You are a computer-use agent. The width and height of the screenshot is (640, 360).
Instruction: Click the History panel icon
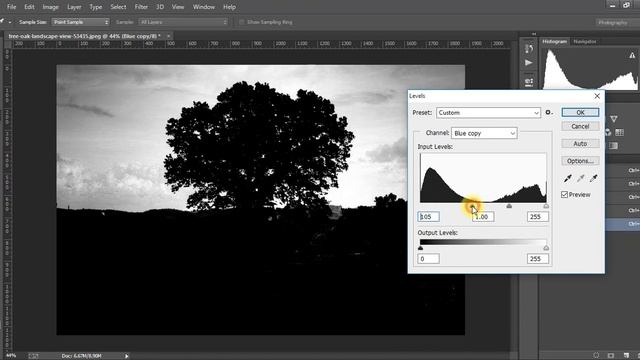pos(529,49)
